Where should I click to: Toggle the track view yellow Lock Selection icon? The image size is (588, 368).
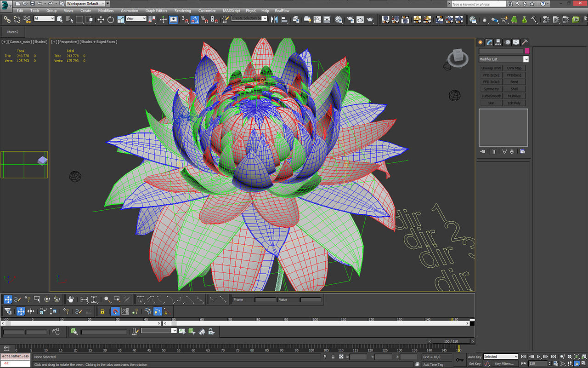(x=102, y=311)
